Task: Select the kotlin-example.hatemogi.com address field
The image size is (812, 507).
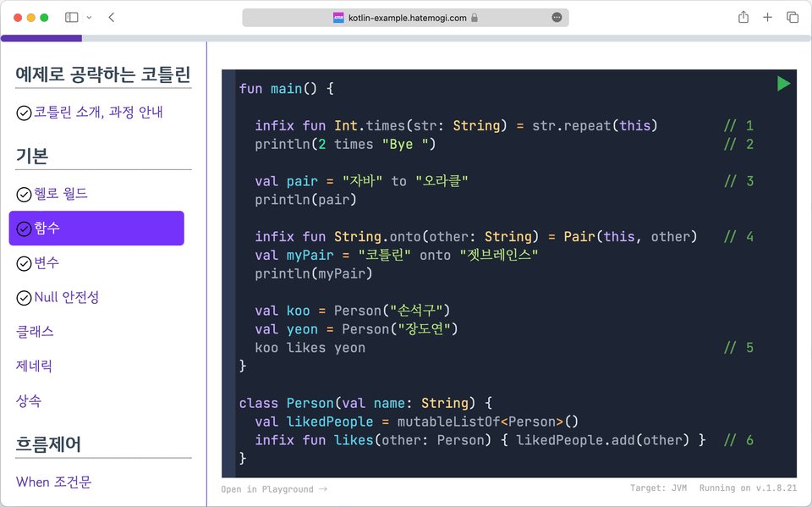Action: [x=405, y=18]
